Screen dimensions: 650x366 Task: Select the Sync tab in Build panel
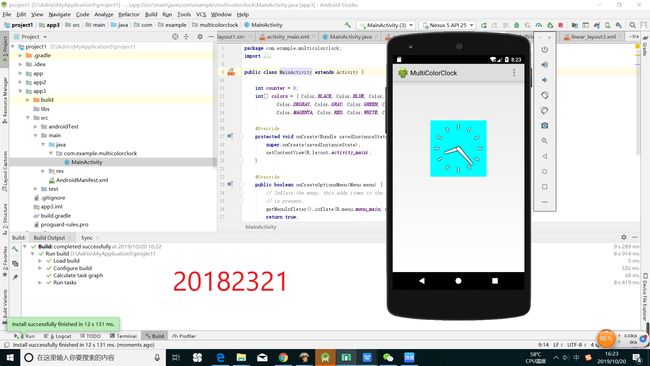pos(87,238)
